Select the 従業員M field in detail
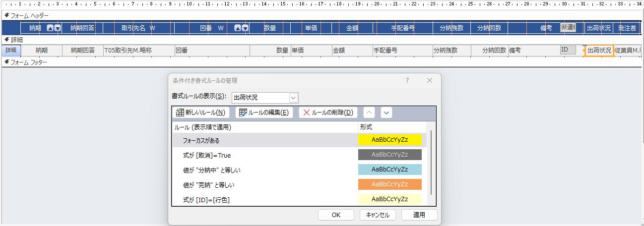This screenshot has width=644, height=226. click(x=628, y=50)
